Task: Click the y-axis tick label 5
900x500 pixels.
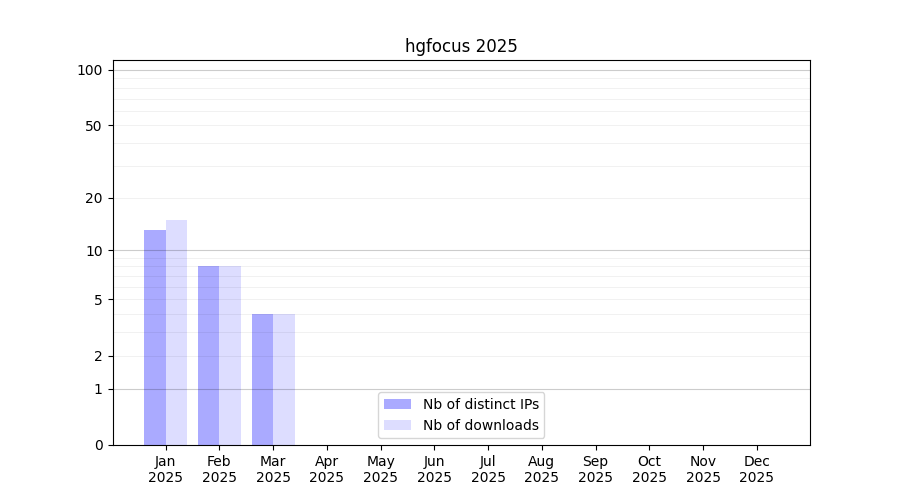Action: 97,300
